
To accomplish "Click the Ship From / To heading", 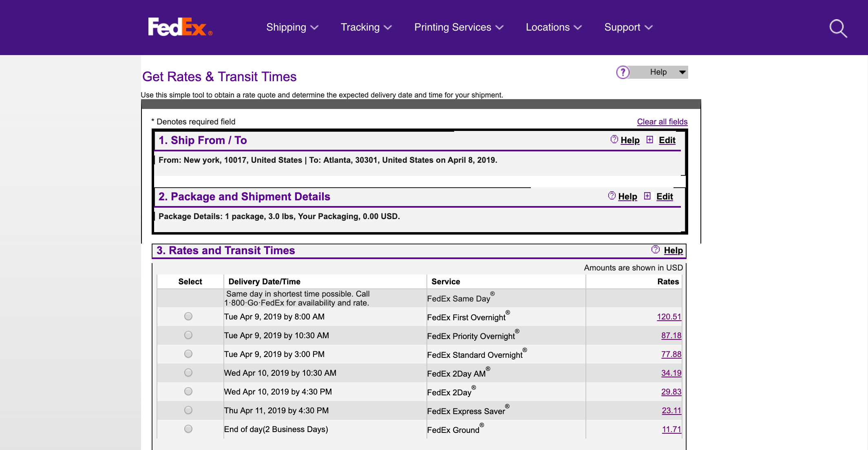I will (203, 140).
